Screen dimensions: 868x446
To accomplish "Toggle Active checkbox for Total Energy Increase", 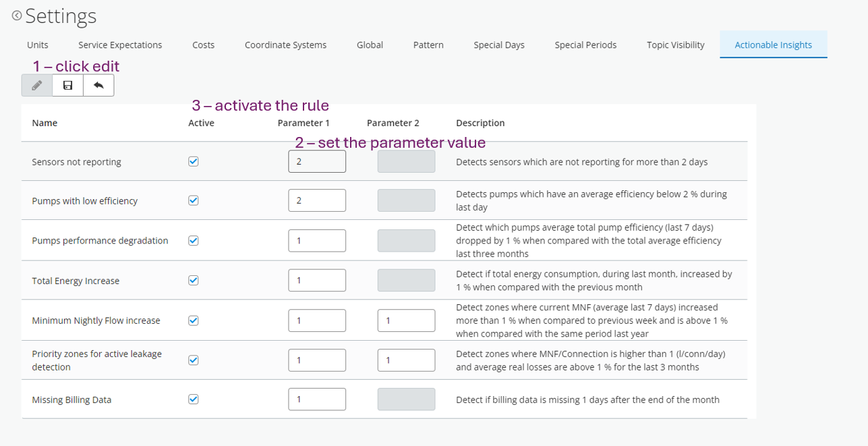I will coord(194,281).
